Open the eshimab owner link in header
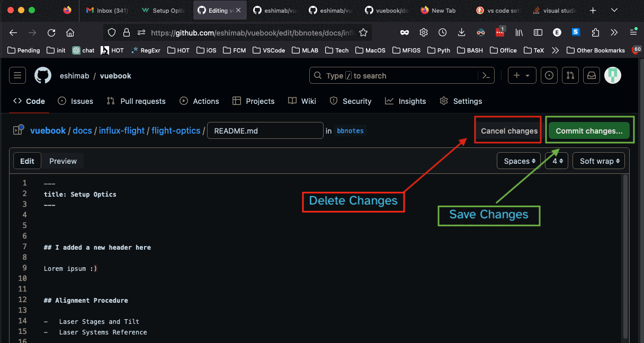Image resolution: width=644 pixels, height=343 pixels. (x=74, y=76)
